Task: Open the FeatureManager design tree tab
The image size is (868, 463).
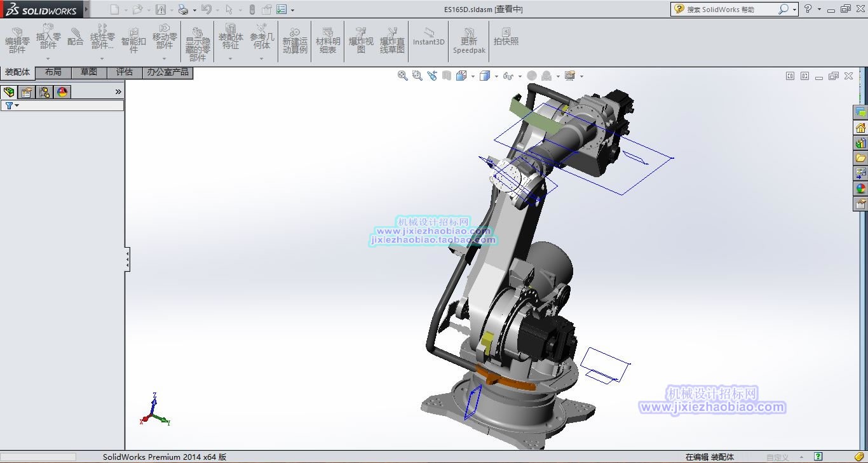Action: pos(9,92)
